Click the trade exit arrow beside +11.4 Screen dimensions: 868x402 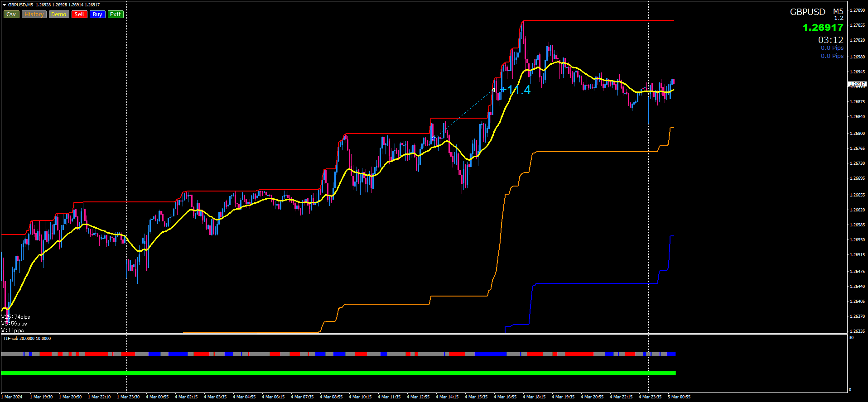pyautogui.click(x=493, y=90)
